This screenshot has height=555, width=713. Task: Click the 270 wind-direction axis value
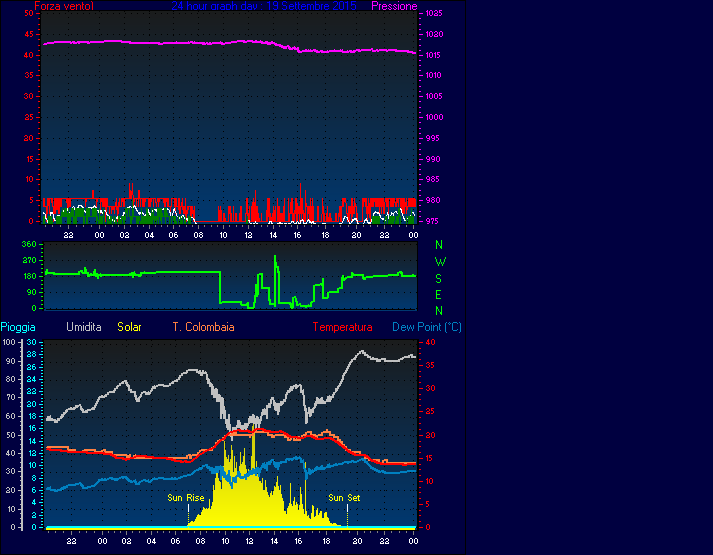click(29, 260)
